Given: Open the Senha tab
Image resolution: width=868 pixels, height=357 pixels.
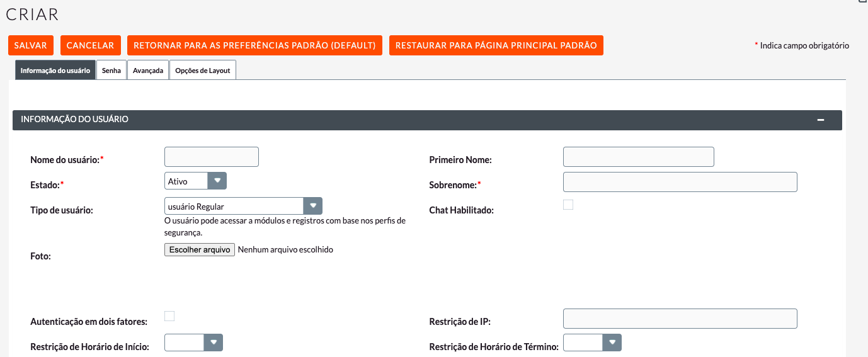Looking at the screenshot, I should coord(111,71).
